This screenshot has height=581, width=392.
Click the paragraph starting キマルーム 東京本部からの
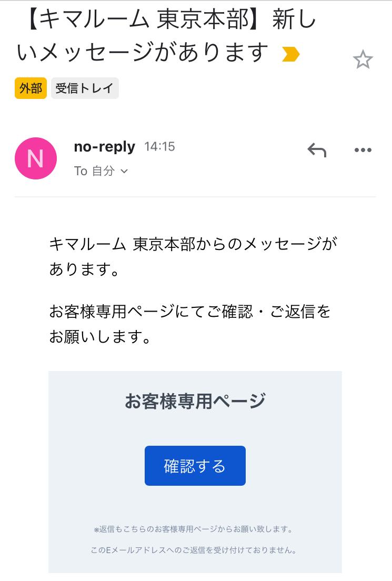pos(193,256)
